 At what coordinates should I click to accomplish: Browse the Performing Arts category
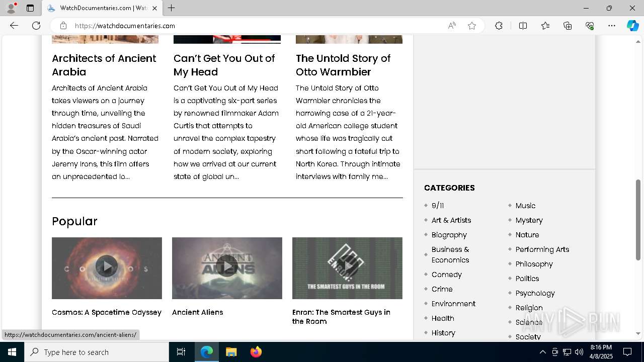(x=542, y=249)
